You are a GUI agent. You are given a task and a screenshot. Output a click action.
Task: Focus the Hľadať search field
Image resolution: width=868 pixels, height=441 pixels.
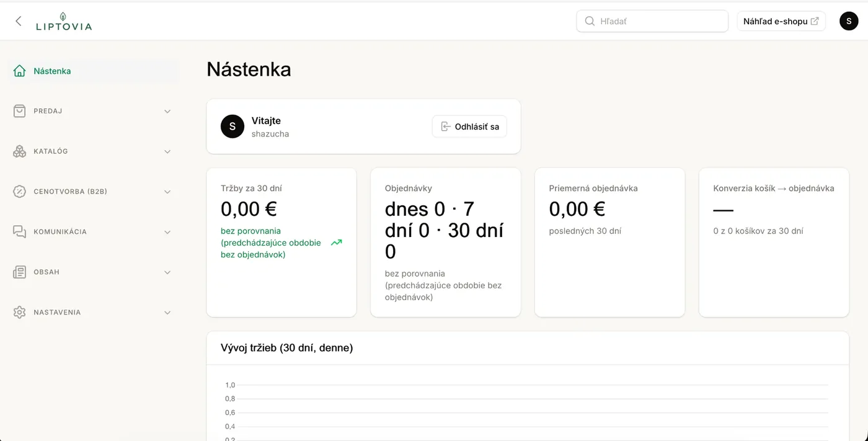[652, 21]
